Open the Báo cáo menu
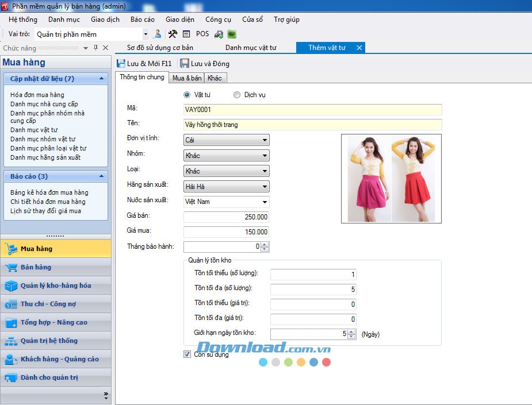The height and width of the screenshot is (405, 532). 142,19
